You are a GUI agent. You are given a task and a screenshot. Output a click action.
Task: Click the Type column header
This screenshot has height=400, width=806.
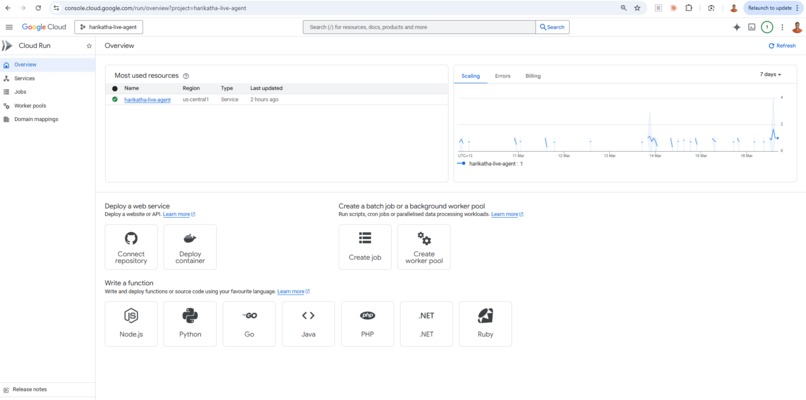(x=227, y=88)
